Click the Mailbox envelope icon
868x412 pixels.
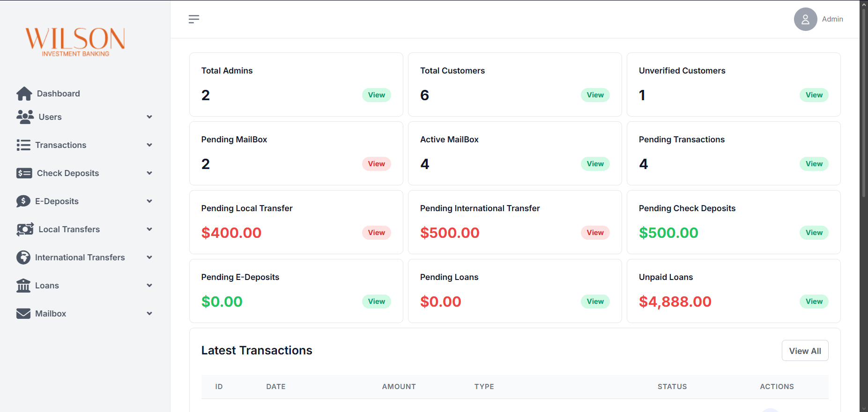(x=23, y=314)
